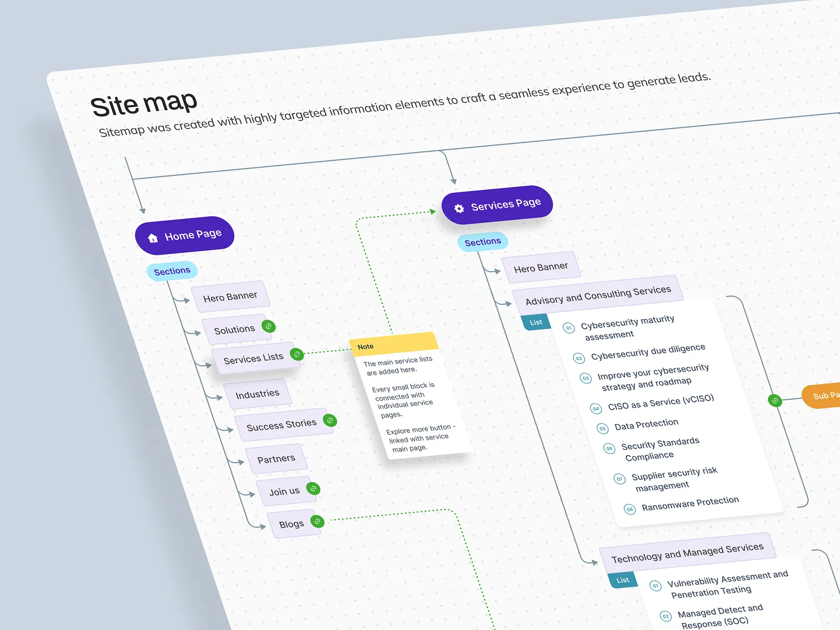Click the Sections label under Home Page
840x630 pixels.
(172, 271)
